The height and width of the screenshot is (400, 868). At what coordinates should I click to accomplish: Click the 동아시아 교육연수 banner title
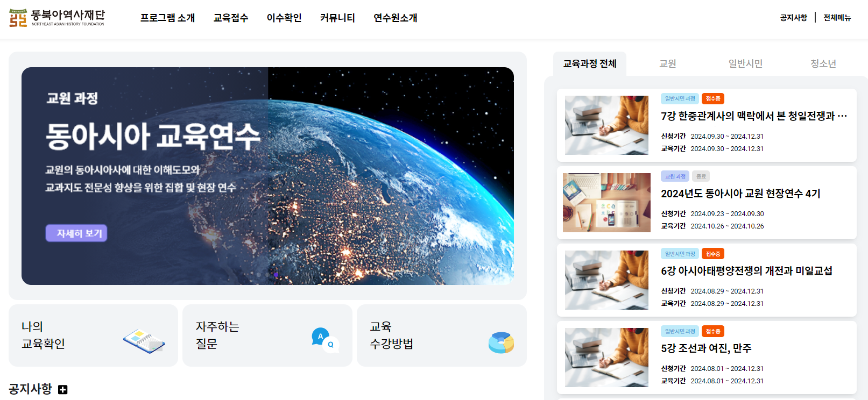pyautogui.click(x=153, y=136)
